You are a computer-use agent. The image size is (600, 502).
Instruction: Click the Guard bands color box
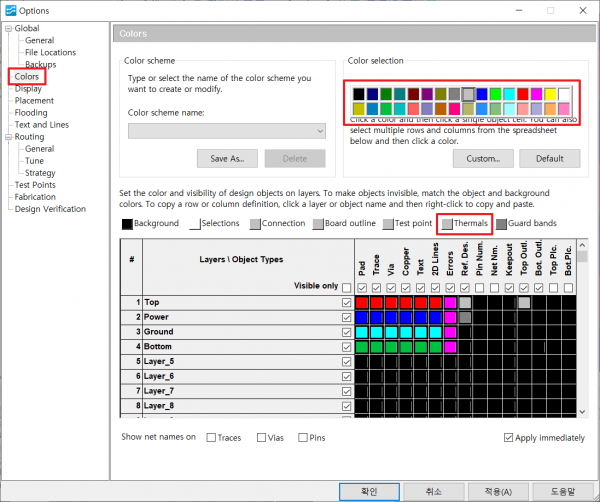[501, 224]
